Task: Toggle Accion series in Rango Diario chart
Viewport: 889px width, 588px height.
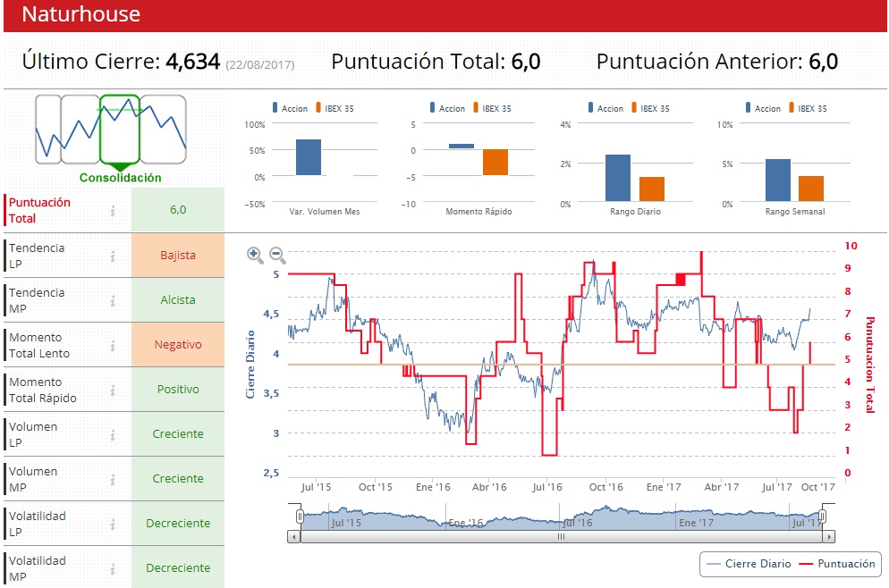Action: click(605, 108)
